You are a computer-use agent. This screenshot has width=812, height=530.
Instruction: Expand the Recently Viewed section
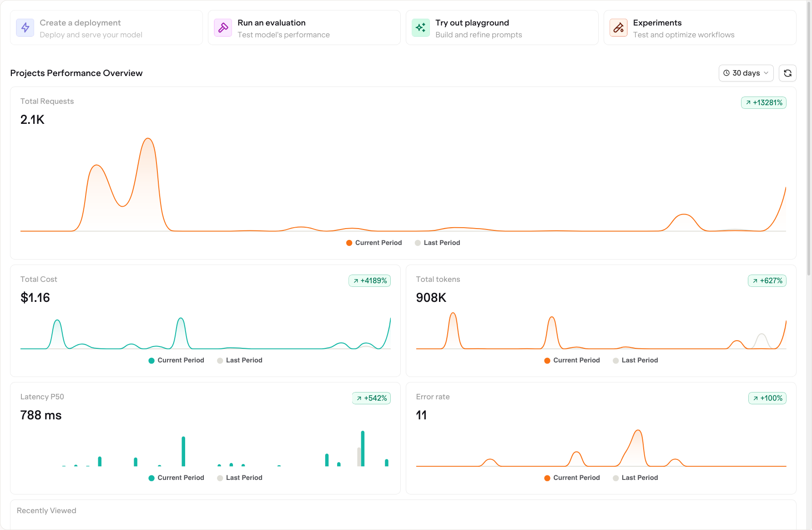point(46,510)
